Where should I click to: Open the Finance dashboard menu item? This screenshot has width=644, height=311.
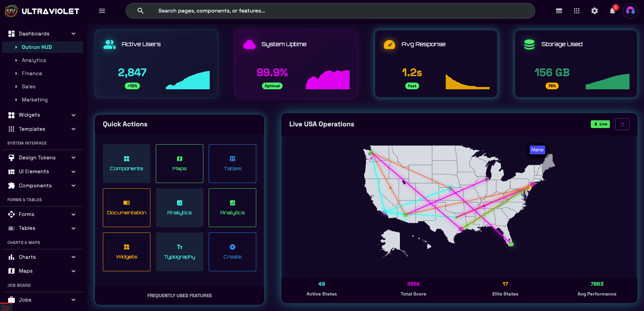tap(32, 73)
